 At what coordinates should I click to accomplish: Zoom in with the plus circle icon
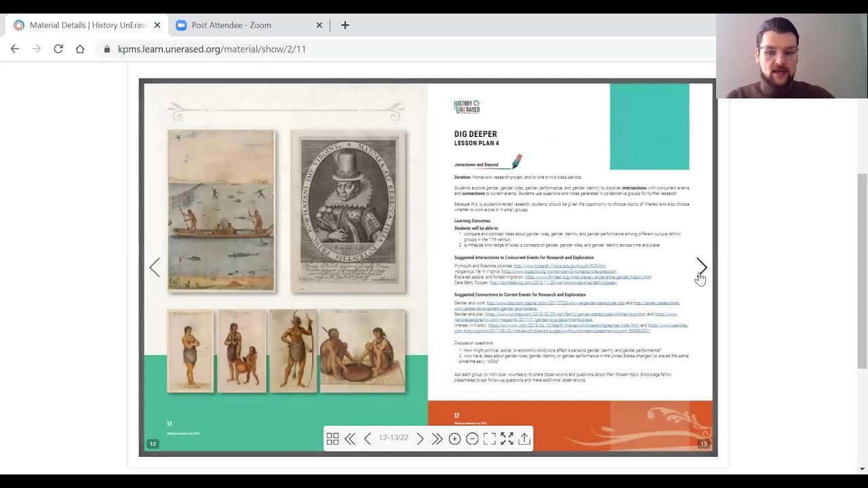[454, 439]
